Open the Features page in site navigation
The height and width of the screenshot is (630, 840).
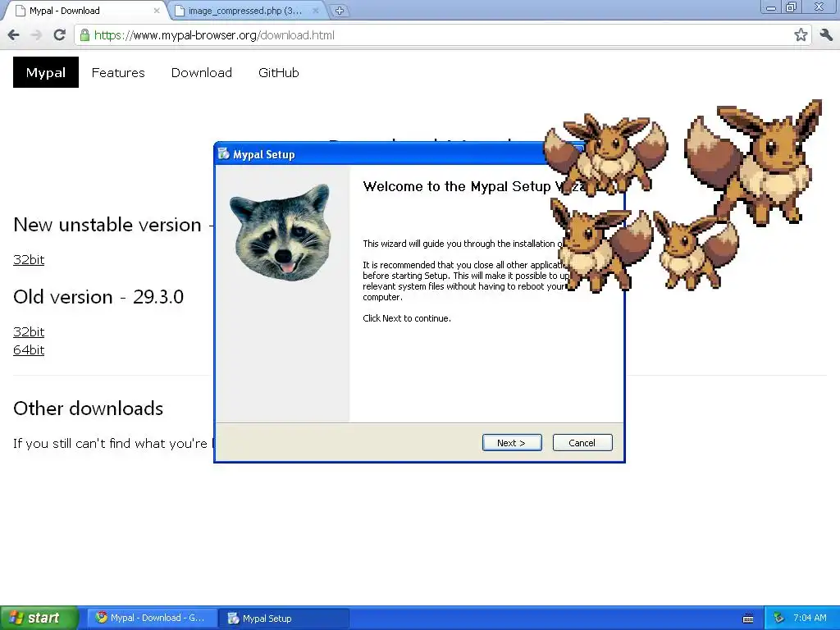pyautogui.click(x=118, y=73)
